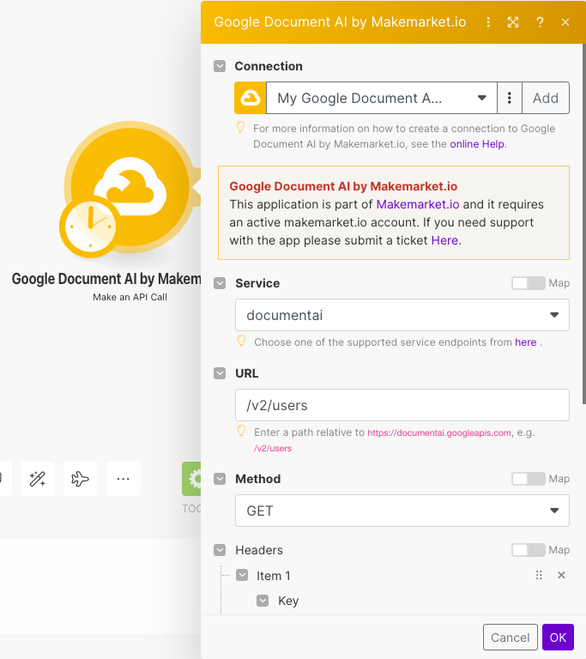This screenshot has width=586, height=659.
Task: Open the submit a ticket Here link
Action: [x=444, y=240]
